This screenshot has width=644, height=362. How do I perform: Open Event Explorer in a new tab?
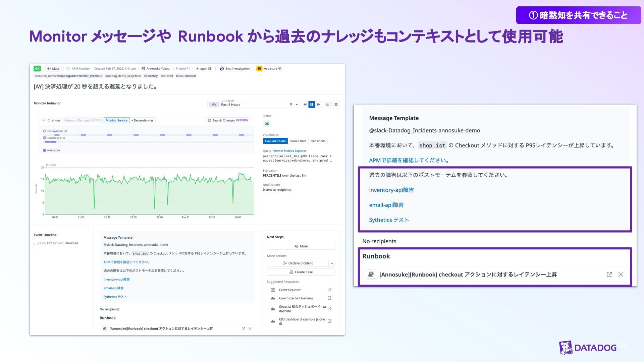coord(329,290)
